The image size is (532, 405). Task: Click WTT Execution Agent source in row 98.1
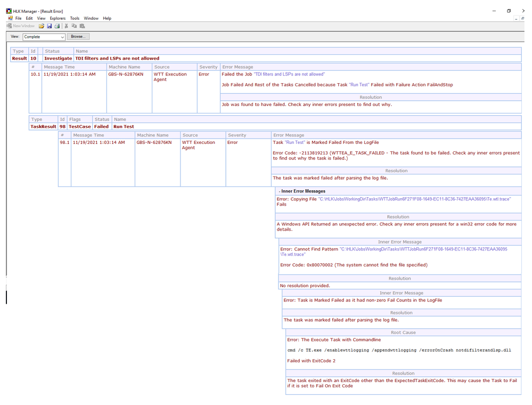pyautogui.click(x=199, y=145)
